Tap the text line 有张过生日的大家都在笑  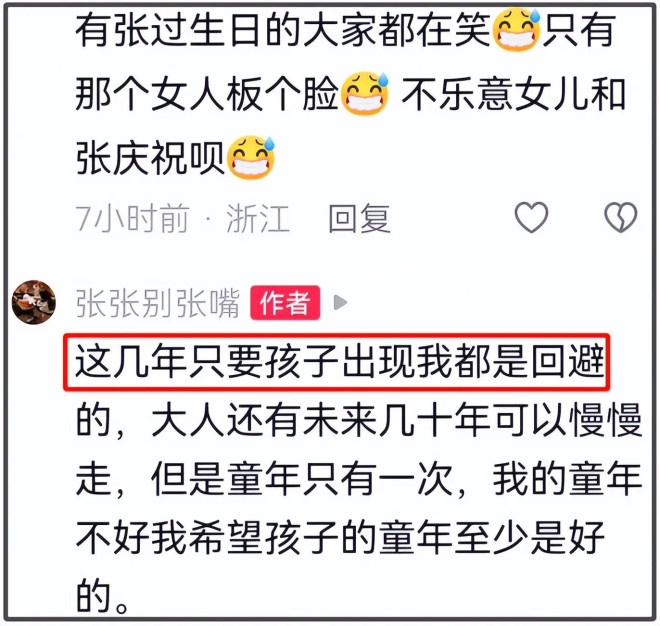(282, 29)
